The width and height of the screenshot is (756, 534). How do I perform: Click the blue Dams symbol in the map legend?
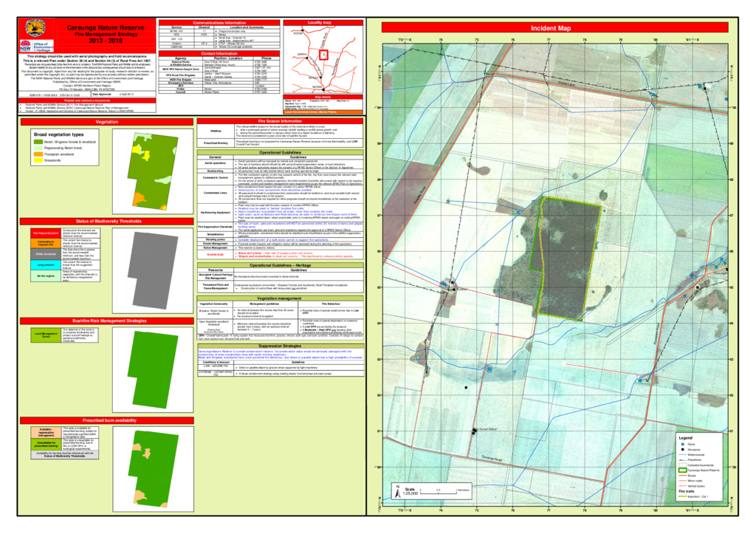click(682, 444)
